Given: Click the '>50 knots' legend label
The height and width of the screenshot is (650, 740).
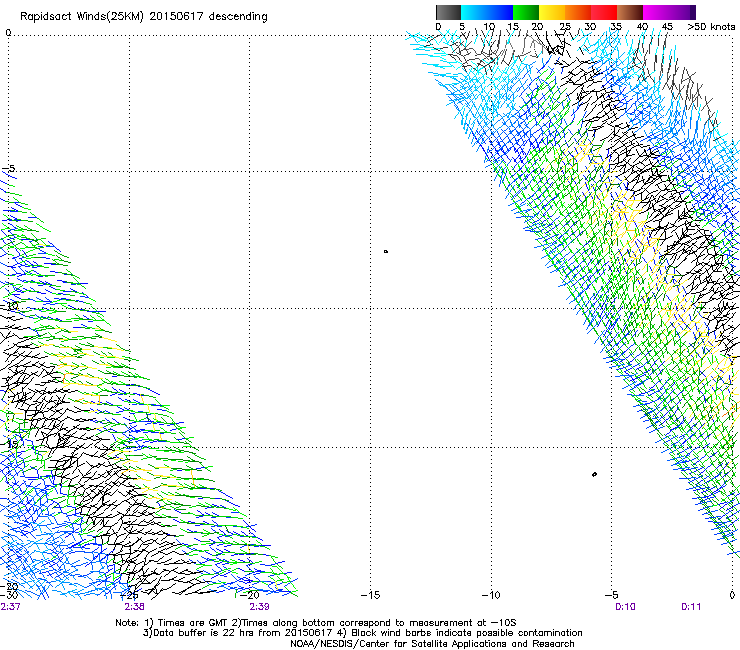Looking at the screenshot, I should coord(711,27).
